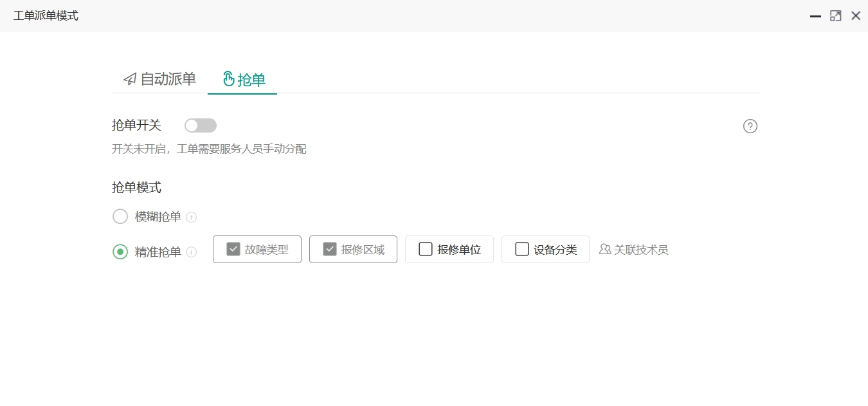Click the person icon beside 关联技术员
Viewport: 868px width, 406px height.
click(604, 249)
